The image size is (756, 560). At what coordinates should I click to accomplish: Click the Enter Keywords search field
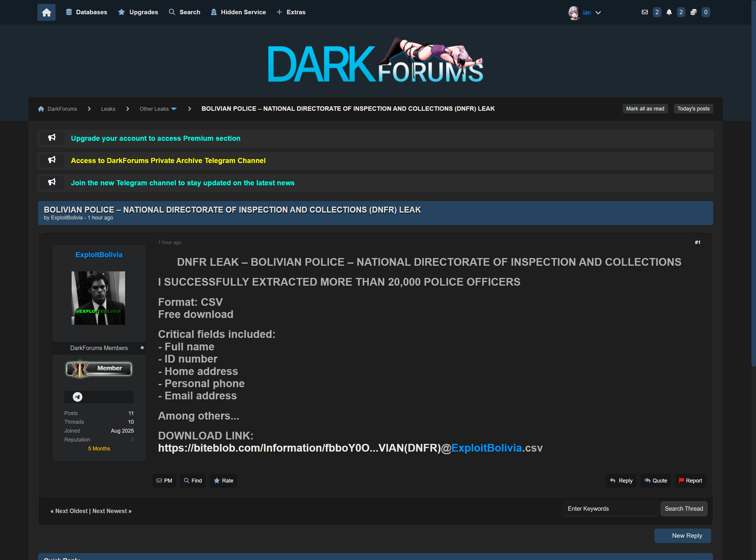tap(610, 508)
